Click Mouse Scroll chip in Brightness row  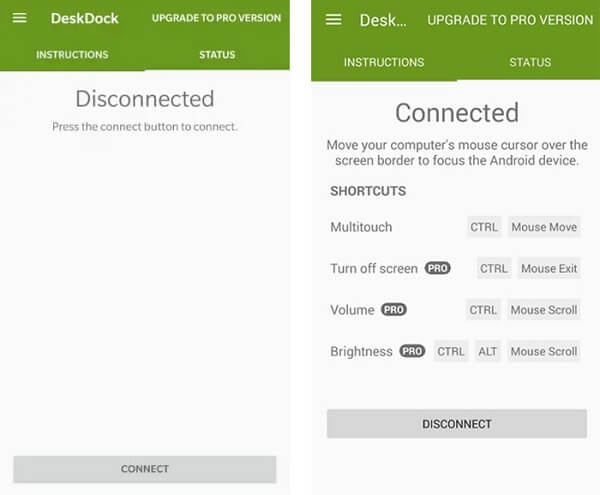544,351
